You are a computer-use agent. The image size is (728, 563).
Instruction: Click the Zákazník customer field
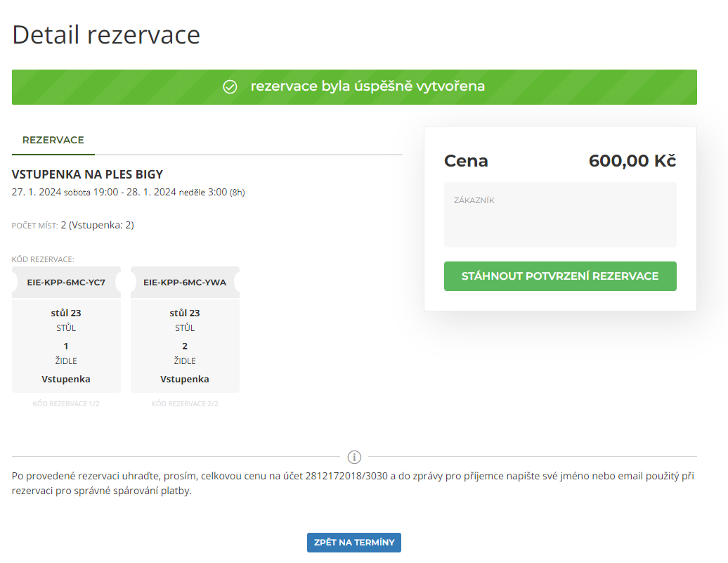point(559,215)
